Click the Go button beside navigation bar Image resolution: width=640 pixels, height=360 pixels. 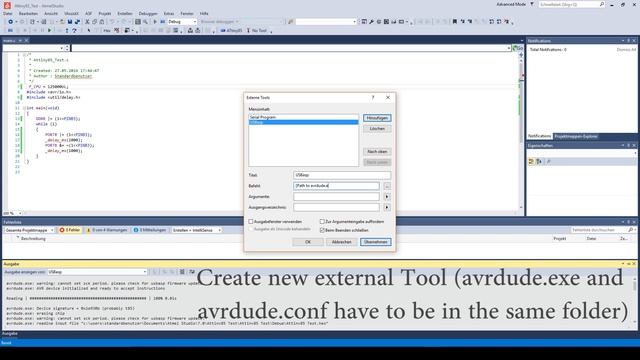(518, 48)
